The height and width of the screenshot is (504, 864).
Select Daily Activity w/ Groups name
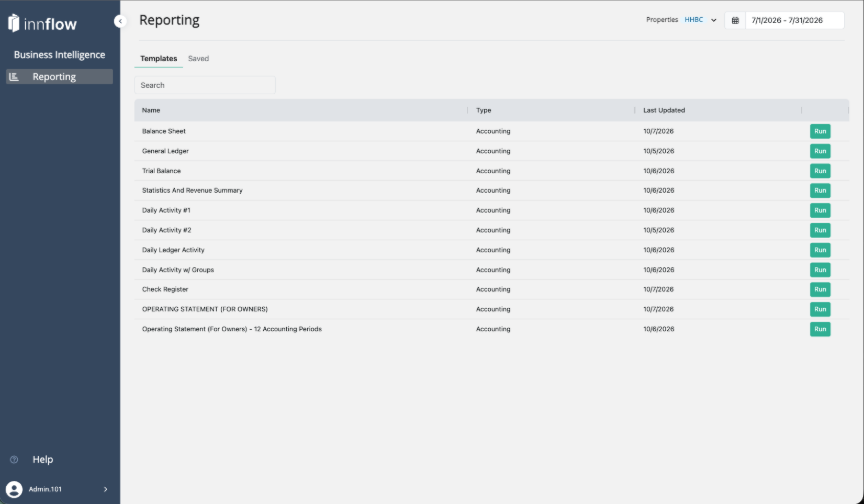[178, 270]
